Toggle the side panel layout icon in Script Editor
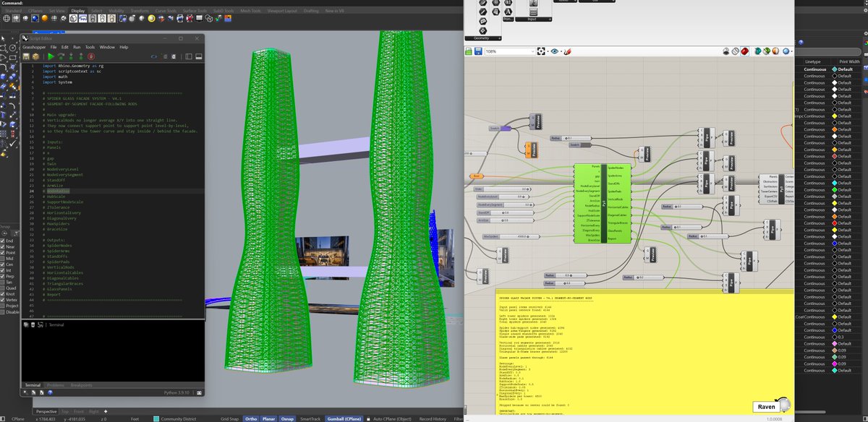This screenshot has width=868, height=422. 189,56
